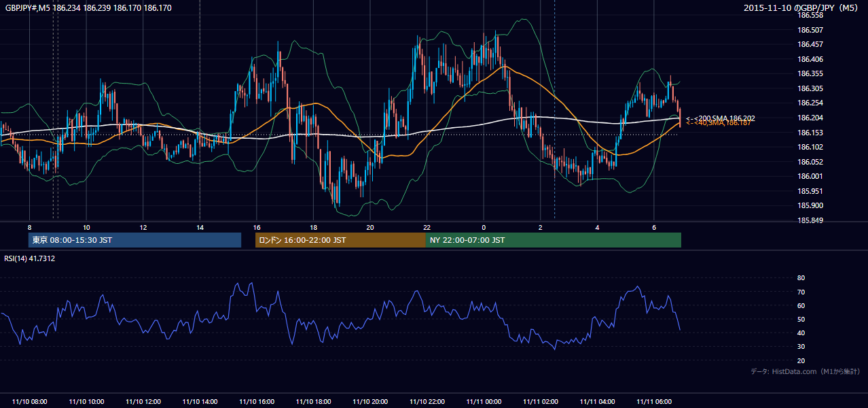This screenshot has width=868, height=408.
Task: Click RSI scale value 20
Action: click(801, 360)
